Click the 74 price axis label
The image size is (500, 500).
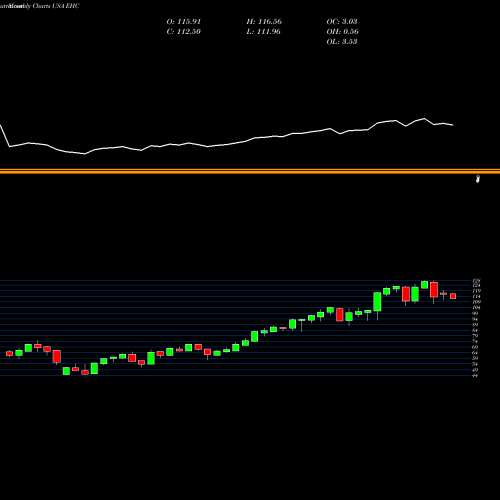tap(476, 342)
